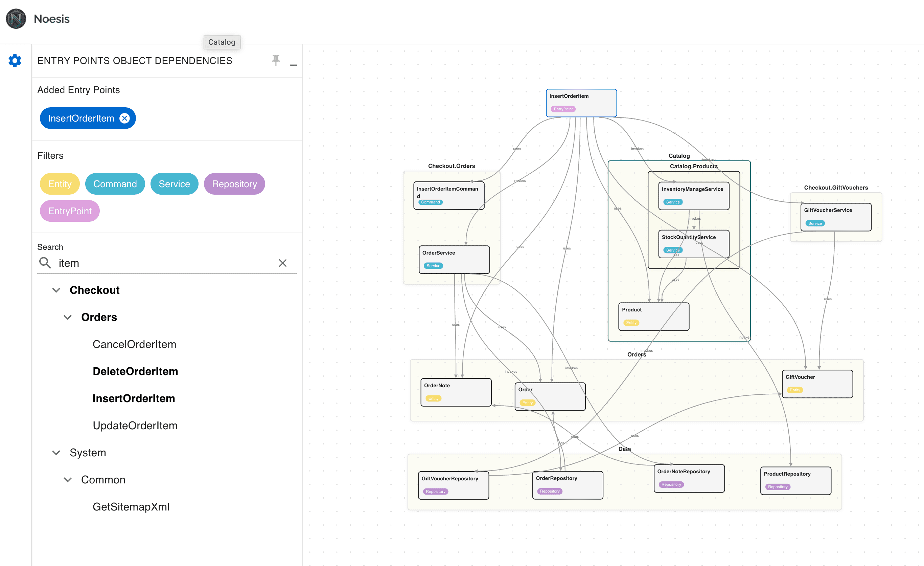Toggle the EntryPoint filter chip

(x=70, y=211)
